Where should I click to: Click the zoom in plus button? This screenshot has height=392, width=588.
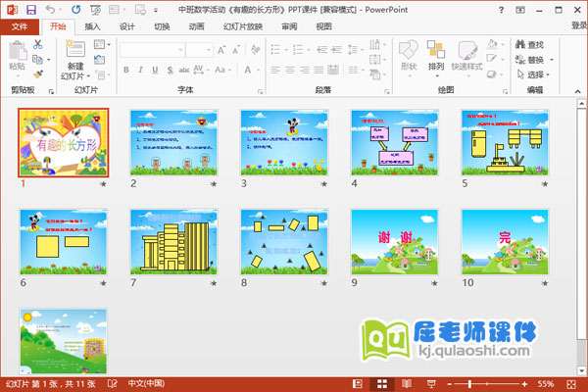coord(524,384)
